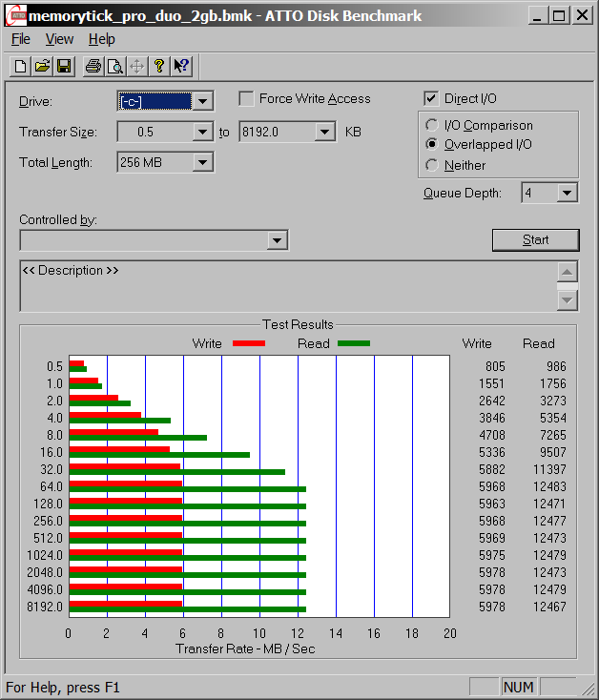
Task: Open Print Preview from the toolbar
Action: point(114,66)
